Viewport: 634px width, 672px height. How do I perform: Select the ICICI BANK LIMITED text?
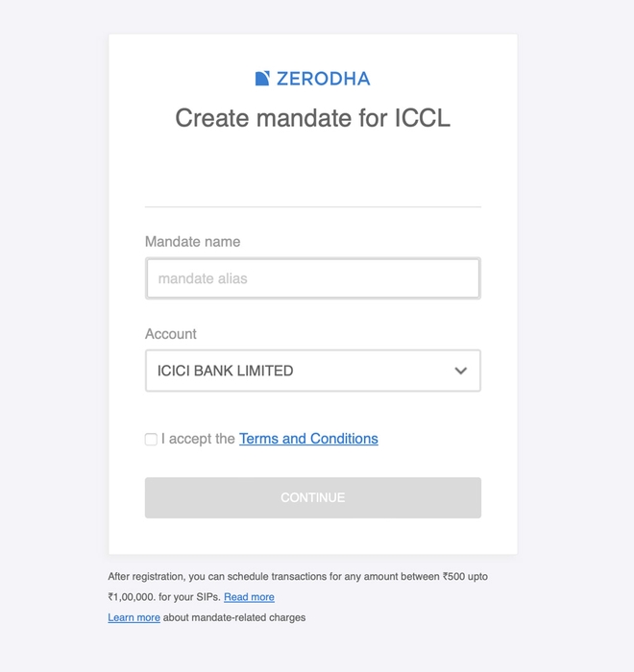pos(226,371)
